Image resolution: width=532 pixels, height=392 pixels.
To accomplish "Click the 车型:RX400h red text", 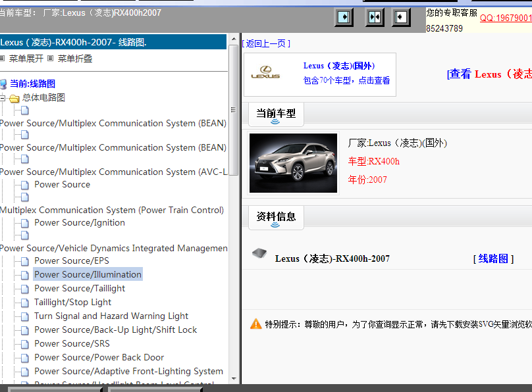I will pyautogui.click(x=373, y=161).
